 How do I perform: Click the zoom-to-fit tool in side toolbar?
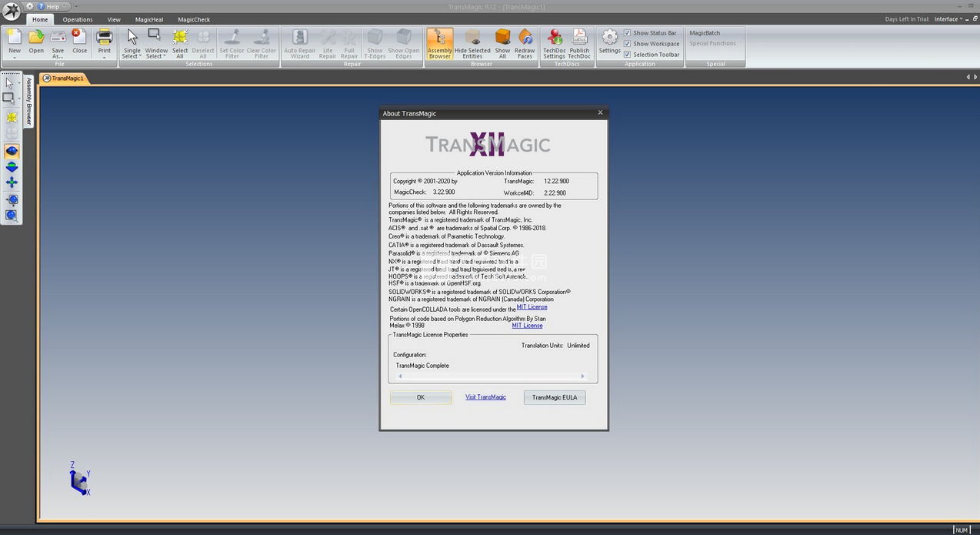point(12,200)
